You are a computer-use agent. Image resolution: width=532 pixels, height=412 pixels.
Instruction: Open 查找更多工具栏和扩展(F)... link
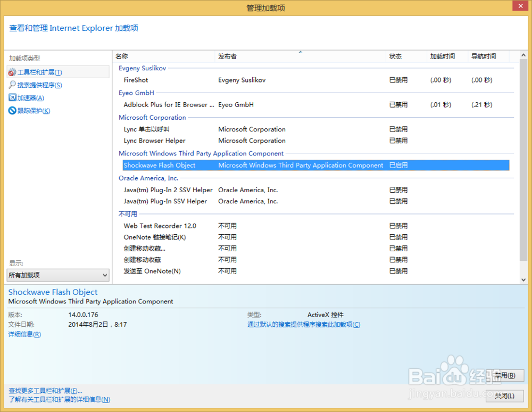45,391
